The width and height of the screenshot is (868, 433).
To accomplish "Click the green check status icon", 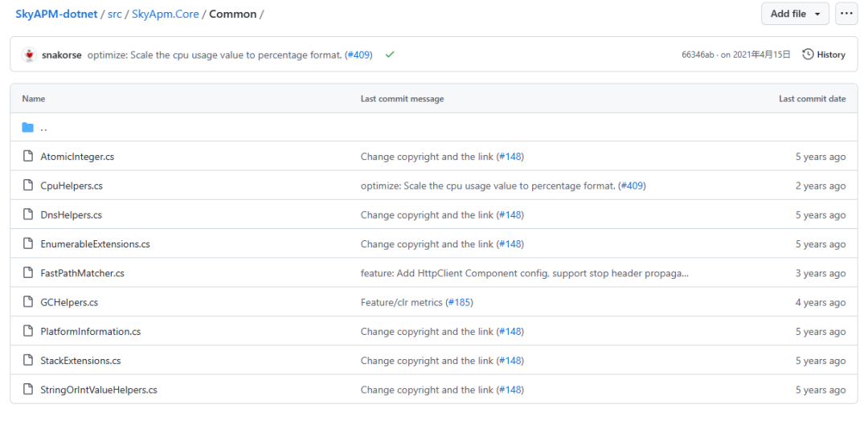I will [x=390, y=55].
